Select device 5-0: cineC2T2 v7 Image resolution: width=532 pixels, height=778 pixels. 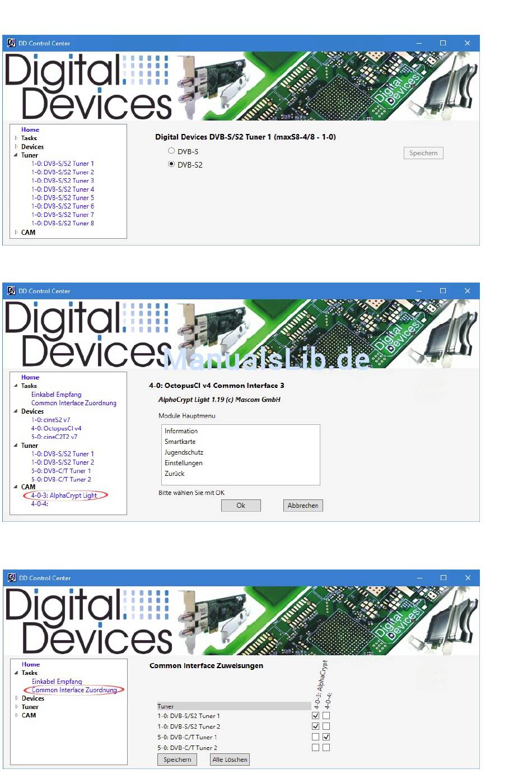tap(54, 437)
